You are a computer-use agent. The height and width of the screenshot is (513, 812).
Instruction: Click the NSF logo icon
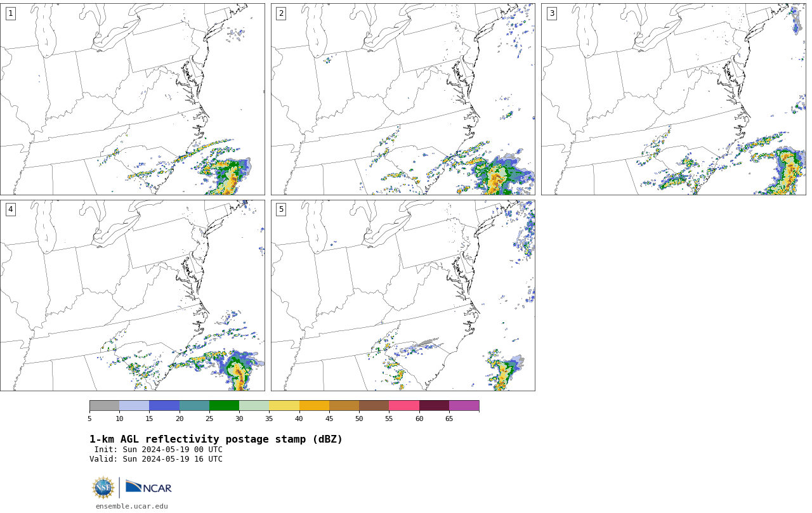click(x=103, y=488)
